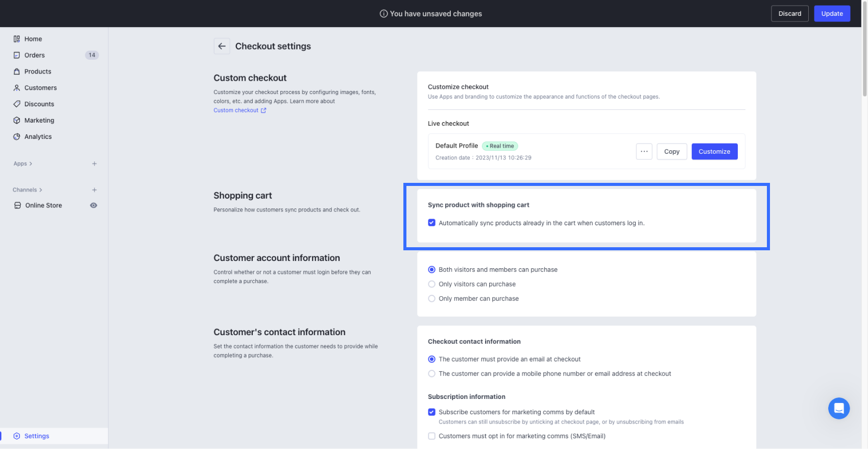This screenshot has height=449, width=868.
Task: Navigate to Marketing
Action: coord(39,120)
